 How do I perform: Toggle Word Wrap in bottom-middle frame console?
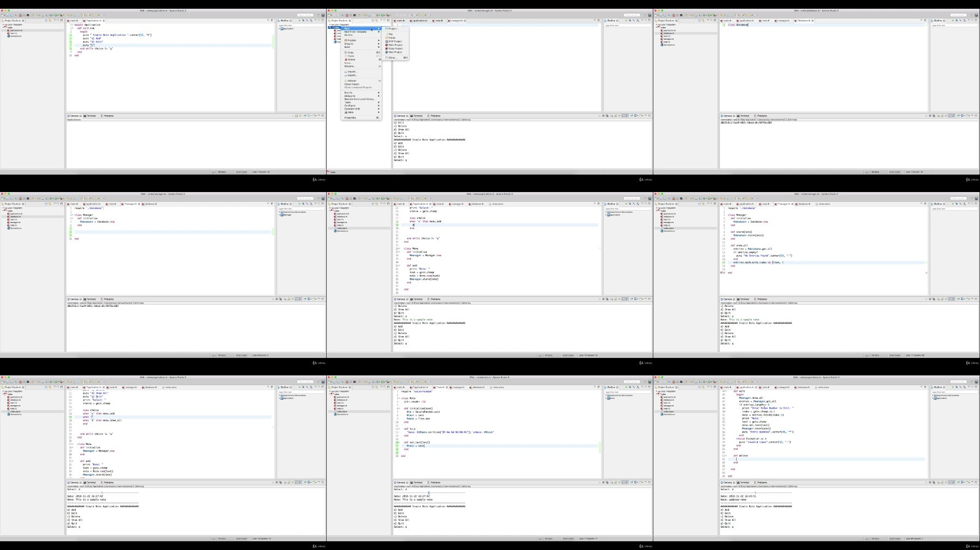pyautogui.click(x=620, y=482)
